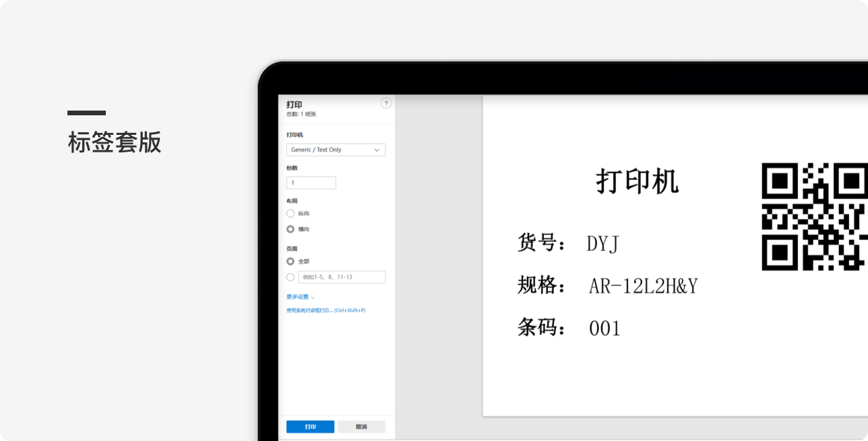Expand 更多设置 more settings
The width and height of the screenshot is (868, 441).
[300, 297]
